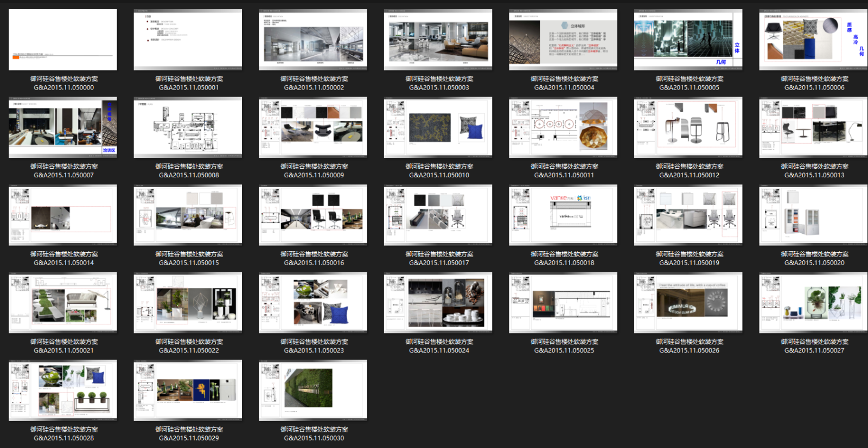Select thumbnail G&A2015.11.050013
The width and height of the screenshot is (868, 448).
coord(813,127)
